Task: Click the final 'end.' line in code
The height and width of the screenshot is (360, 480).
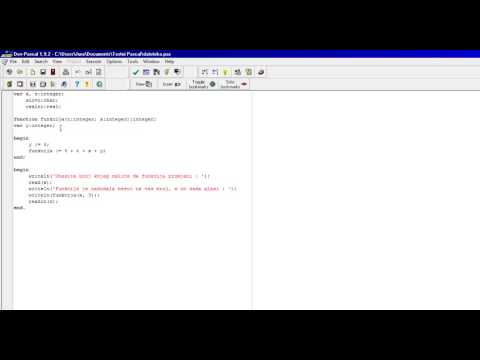Action: 19,208
